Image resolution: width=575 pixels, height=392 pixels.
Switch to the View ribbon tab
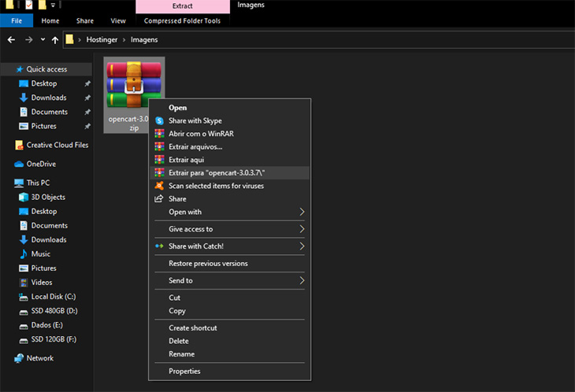(118, 21)
